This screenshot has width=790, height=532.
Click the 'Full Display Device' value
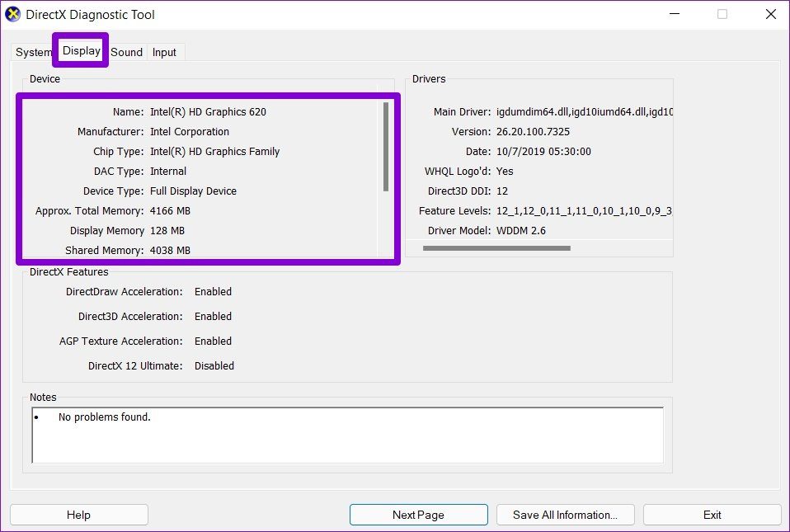point(193,191)
